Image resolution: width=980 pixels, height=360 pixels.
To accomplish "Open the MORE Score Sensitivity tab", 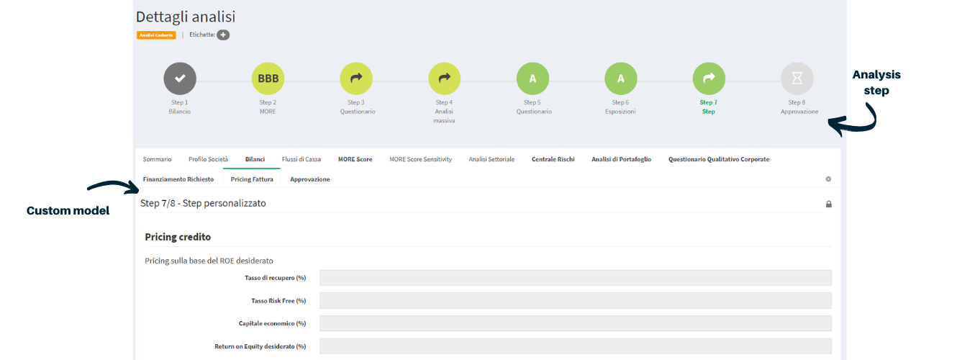I will click(421, 159).
